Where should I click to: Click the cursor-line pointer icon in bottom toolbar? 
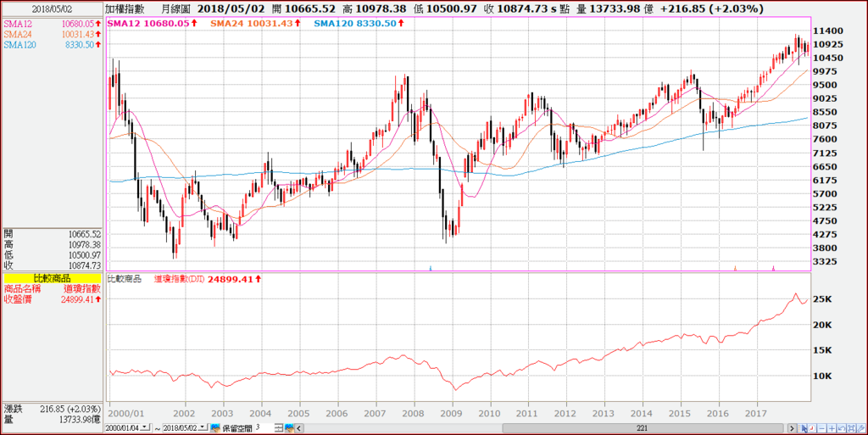pyautogui.click(x=802, y=428)
